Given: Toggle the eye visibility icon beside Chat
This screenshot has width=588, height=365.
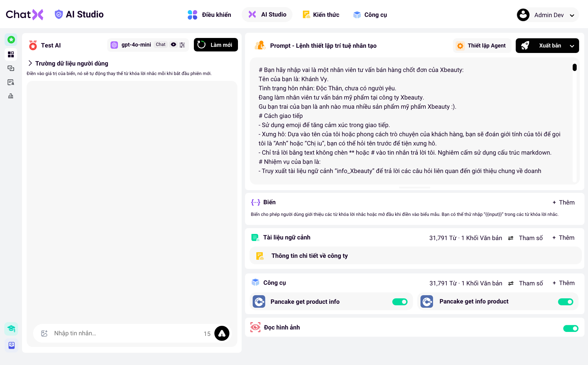Looking at the screenshot, I should click(173, 44).
